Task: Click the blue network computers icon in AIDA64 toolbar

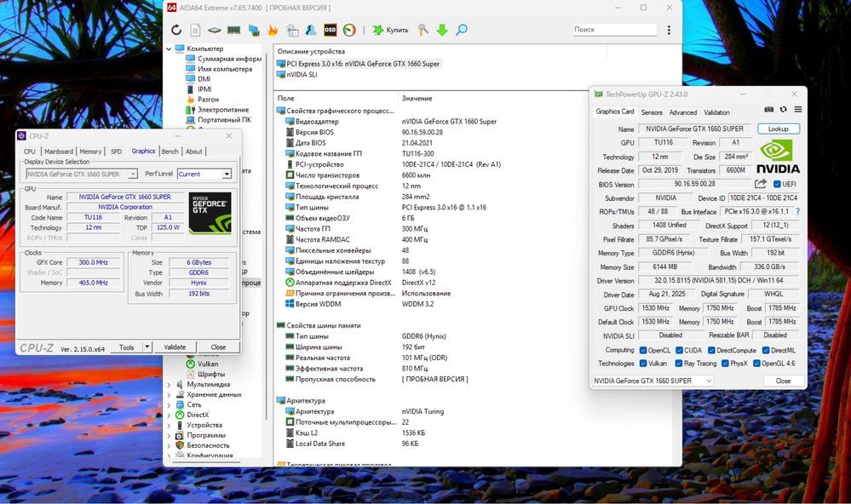Action: [x=254, y=31]
